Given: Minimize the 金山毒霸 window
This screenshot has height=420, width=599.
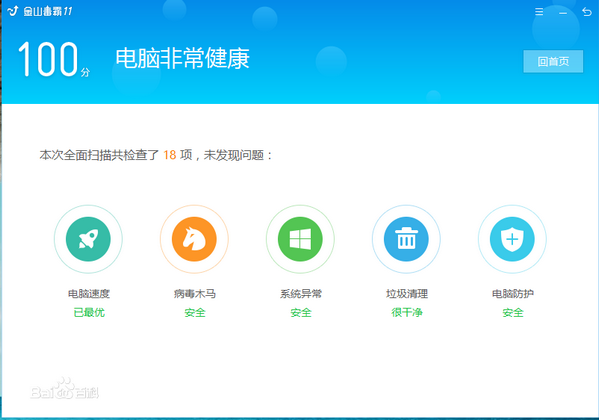Looking at the screenshot, I should 563,13.
